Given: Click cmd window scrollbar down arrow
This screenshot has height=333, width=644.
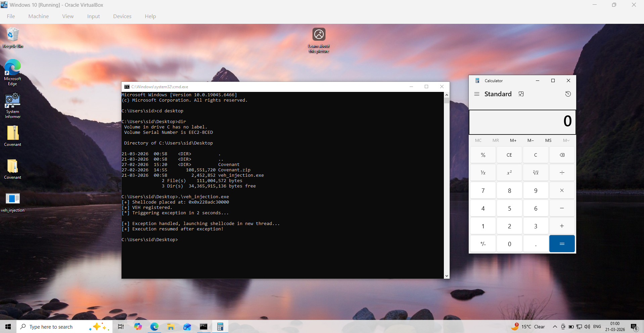Looking at the screenshot, I should [x=447, y=276].
